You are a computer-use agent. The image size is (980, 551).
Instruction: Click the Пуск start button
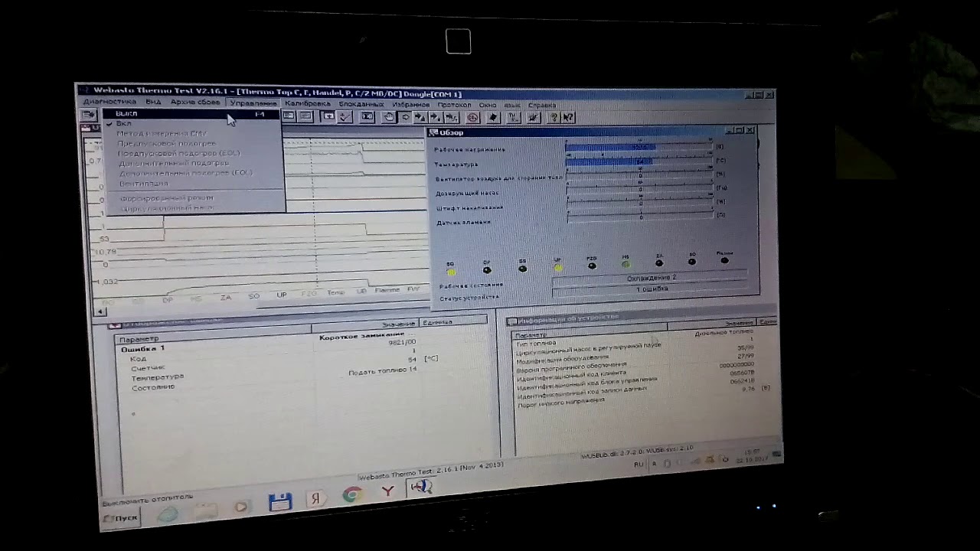click(x=122, y=518)
